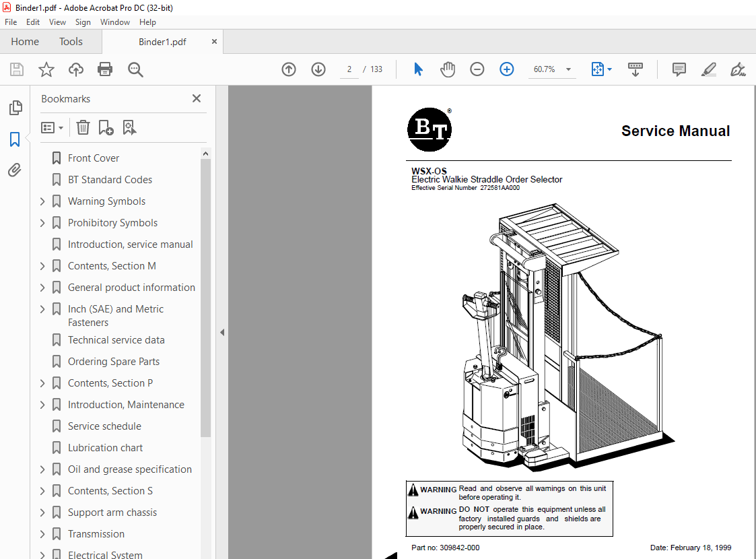Expand Contents, Section P bookmark

pos(42,383)
